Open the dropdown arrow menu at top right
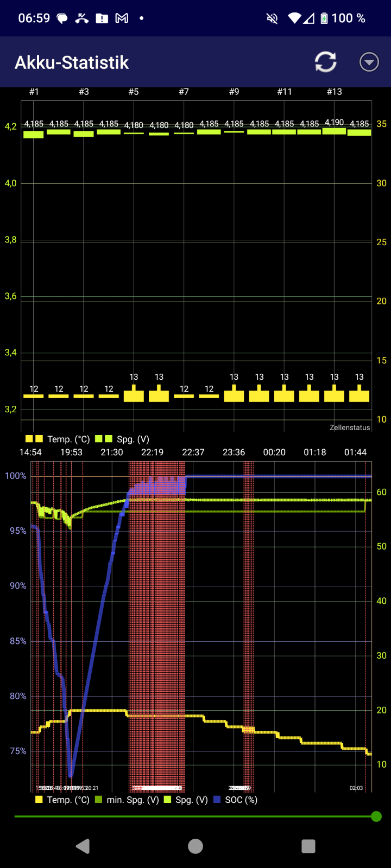 click(x=369, y=62)
